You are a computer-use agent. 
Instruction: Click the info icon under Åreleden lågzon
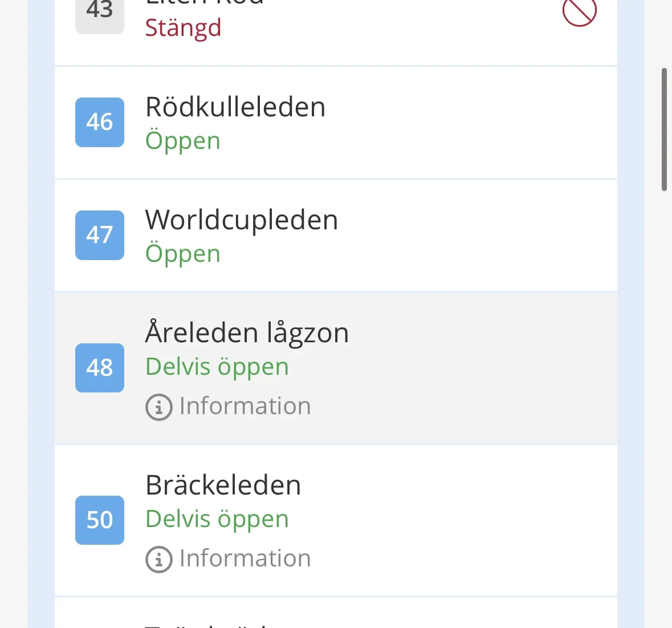point(159,407)
